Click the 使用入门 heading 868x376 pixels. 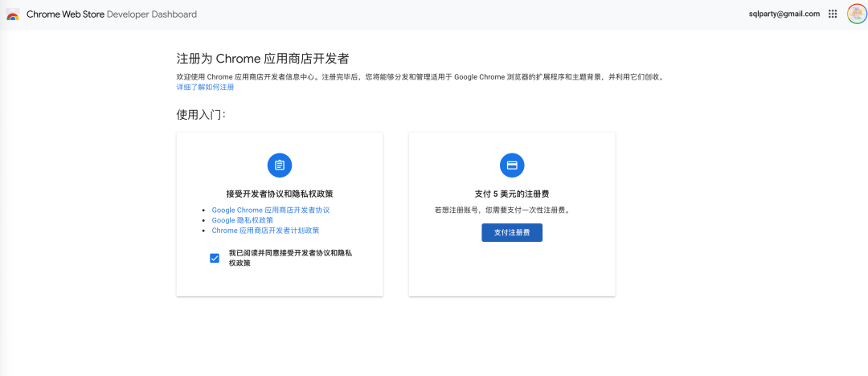click(x=202, y=115)
